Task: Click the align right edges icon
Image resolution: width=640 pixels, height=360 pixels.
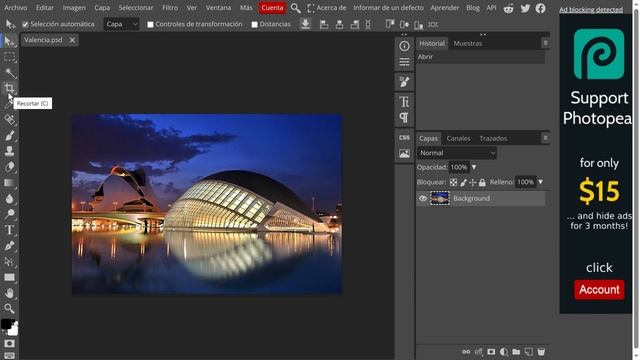Action: pyautogui.click(x=355, y=24)
